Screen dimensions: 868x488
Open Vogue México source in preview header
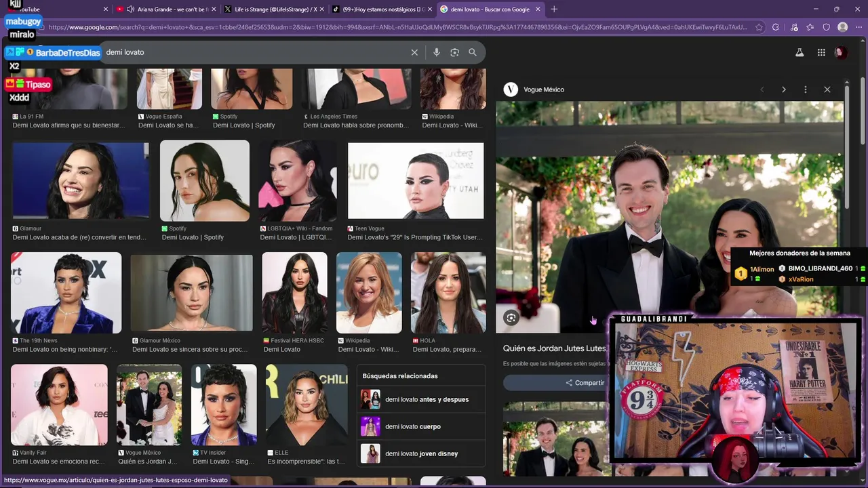[534, 89]
